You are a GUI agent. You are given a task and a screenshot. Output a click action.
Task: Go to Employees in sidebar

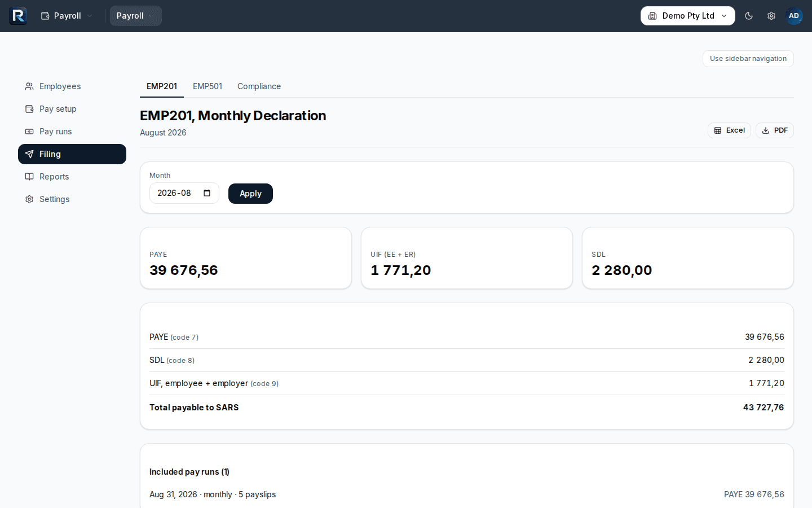coord(72,86)
